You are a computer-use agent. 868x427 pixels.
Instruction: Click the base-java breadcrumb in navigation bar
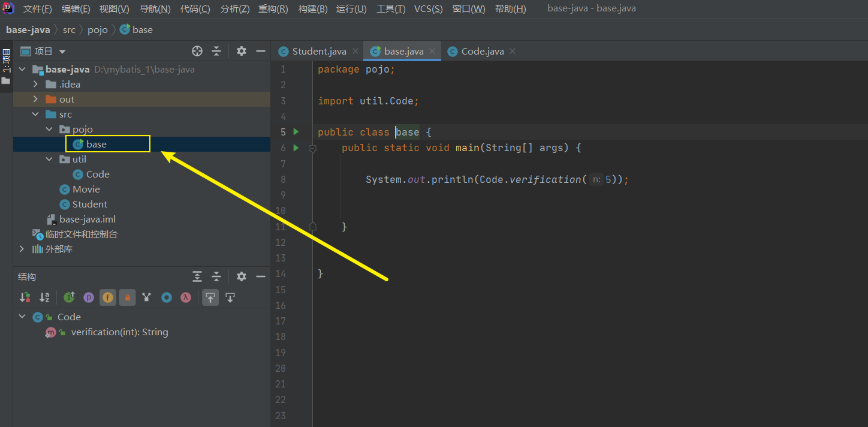(x=29, y=29)
